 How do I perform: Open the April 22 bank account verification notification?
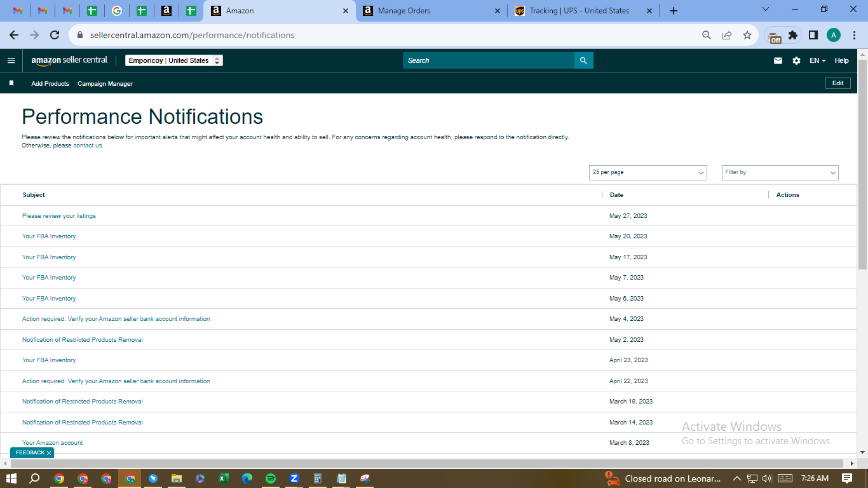click(x=116, y=381)
